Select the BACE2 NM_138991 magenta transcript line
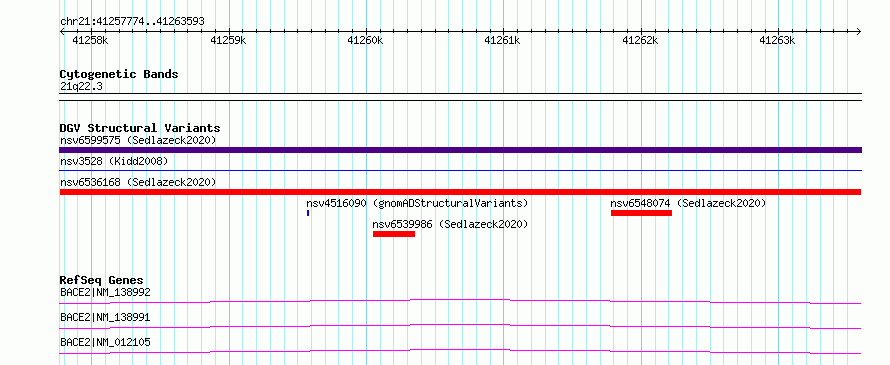This screenshot has width=890, height=365. [460, 326]
